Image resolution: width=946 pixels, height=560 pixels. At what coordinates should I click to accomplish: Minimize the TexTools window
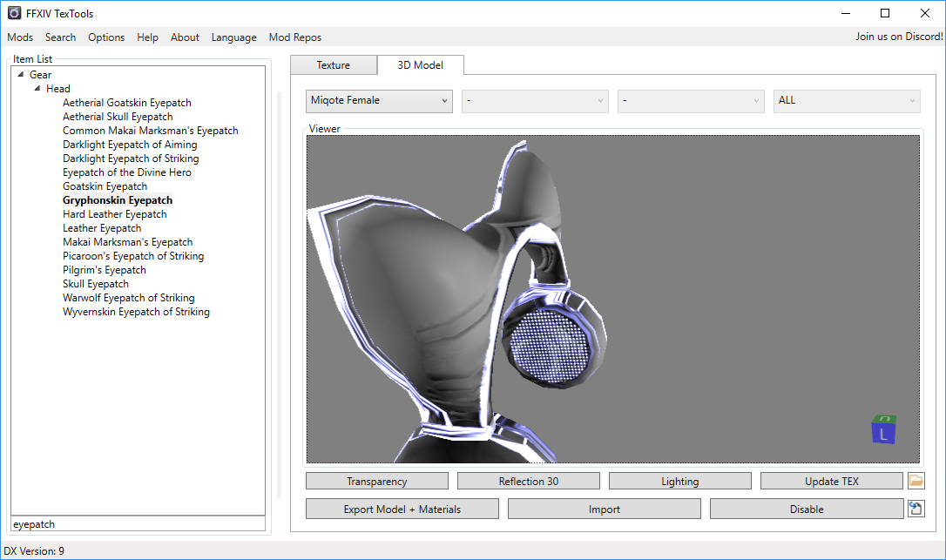point(846,13)
